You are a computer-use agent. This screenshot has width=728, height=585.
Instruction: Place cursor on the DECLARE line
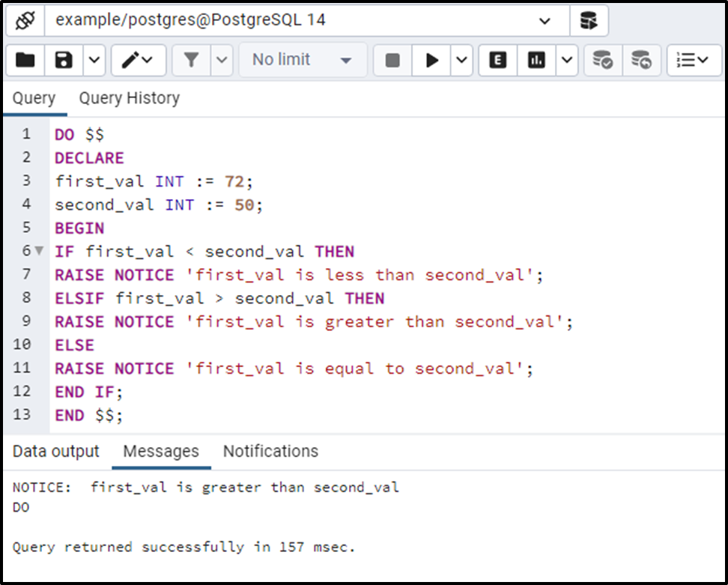click(89, 157)
